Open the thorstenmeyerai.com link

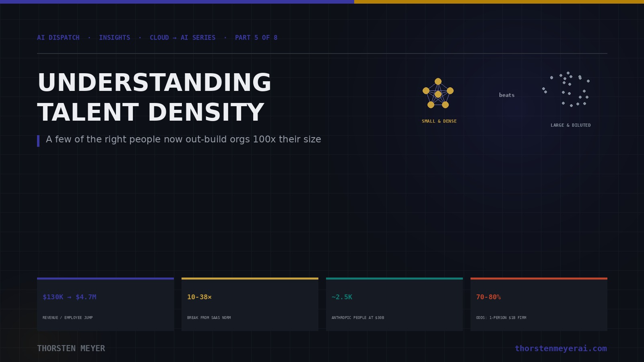561,348
